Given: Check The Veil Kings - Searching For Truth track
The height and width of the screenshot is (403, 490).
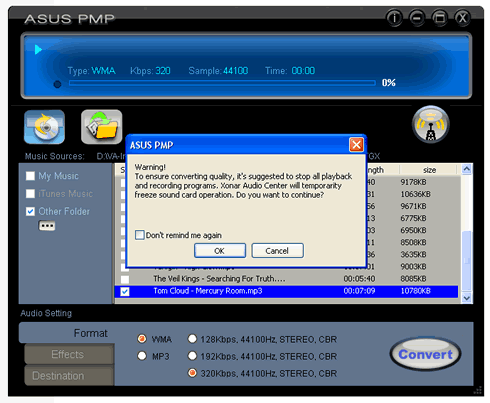Looking at the screenshot, I should [125, 279].
